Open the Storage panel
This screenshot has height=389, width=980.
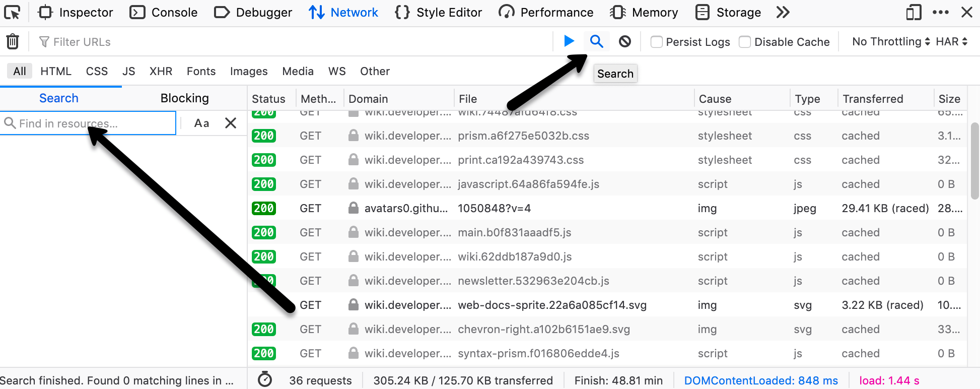[x=728, y=12]
